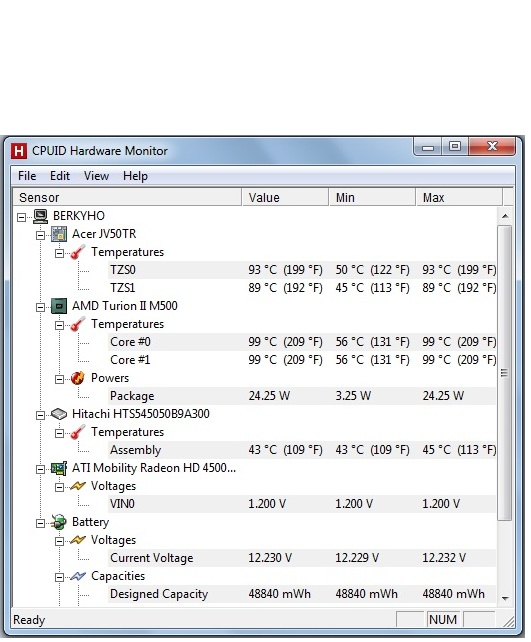531x642 pixels.
Task: Collapse the AMD Turion II M500 node
Action: tap(40, 307)
